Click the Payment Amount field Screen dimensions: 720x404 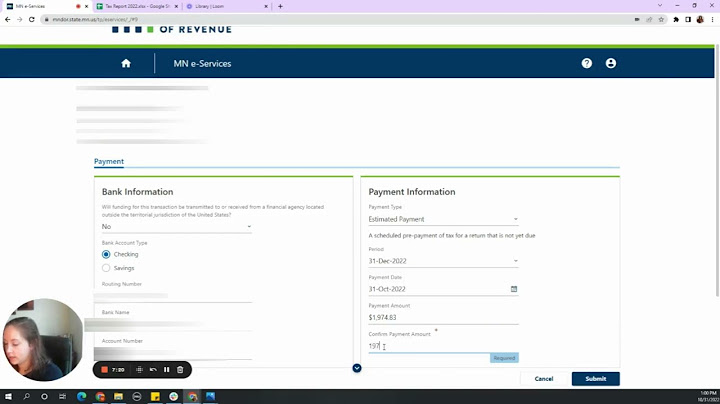[443, 318]
